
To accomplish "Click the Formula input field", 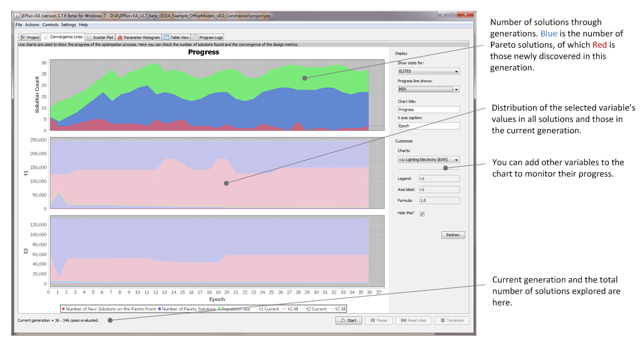I will pos(439,200).
